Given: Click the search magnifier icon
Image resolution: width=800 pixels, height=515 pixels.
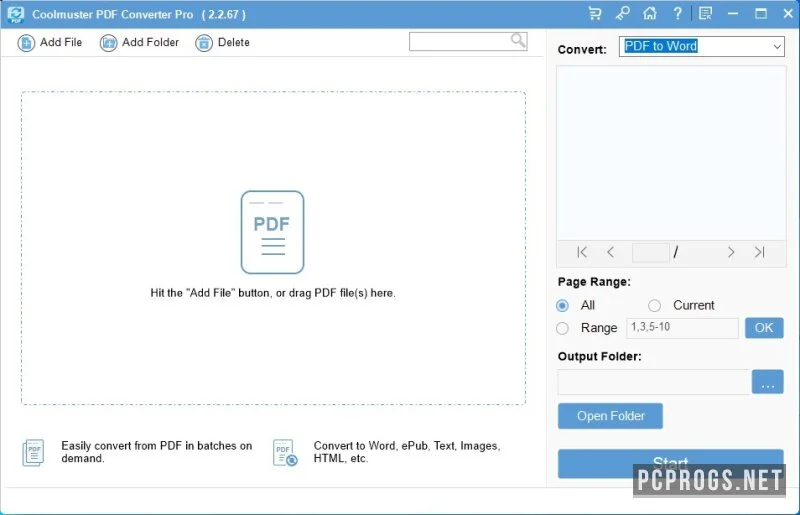Looking at the screenshot, I should [518, 40].
